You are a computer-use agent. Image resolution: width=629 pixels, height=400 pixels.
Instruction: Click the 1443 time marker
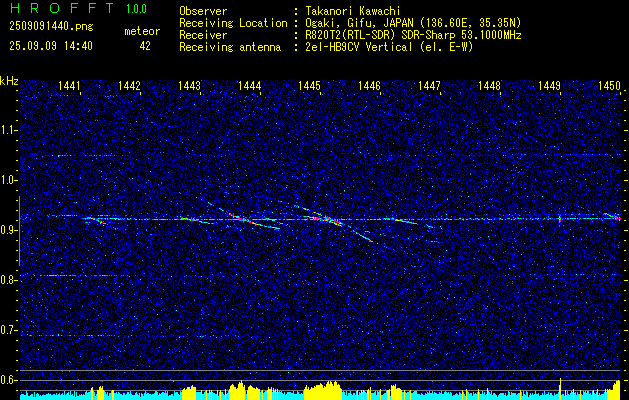click(x=189, y=85)
